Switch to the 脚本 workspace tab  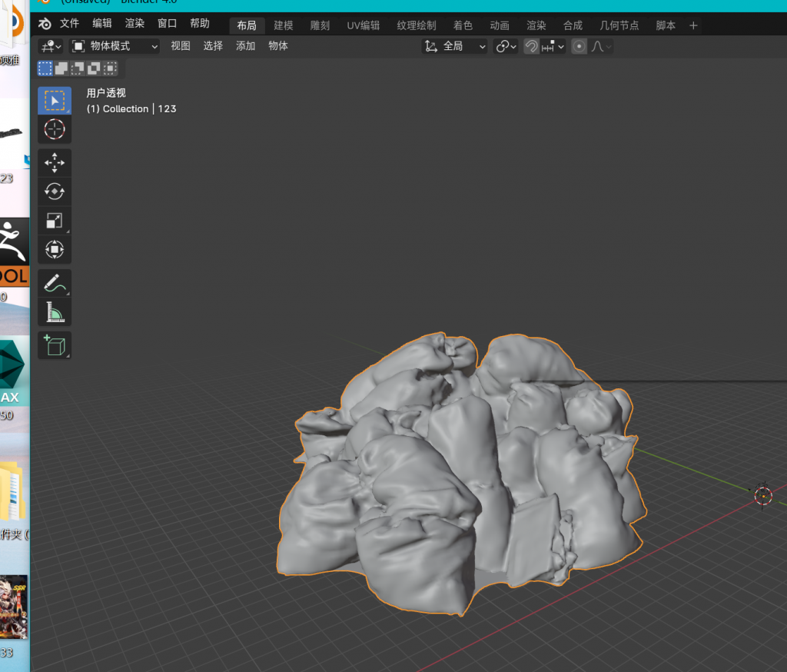click(x=666, y=25)
